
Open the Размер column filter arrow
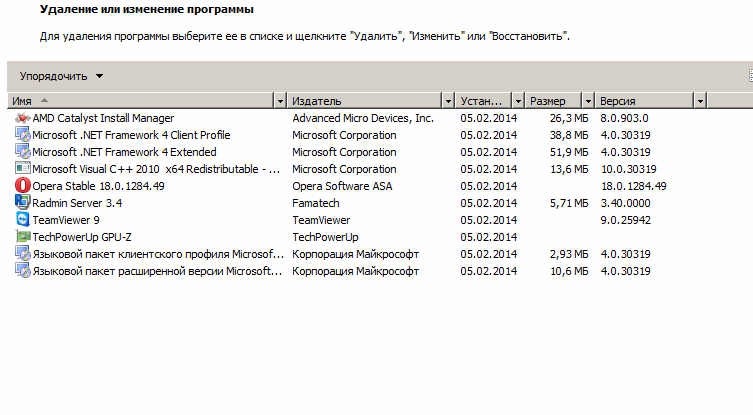pos(588,101)
